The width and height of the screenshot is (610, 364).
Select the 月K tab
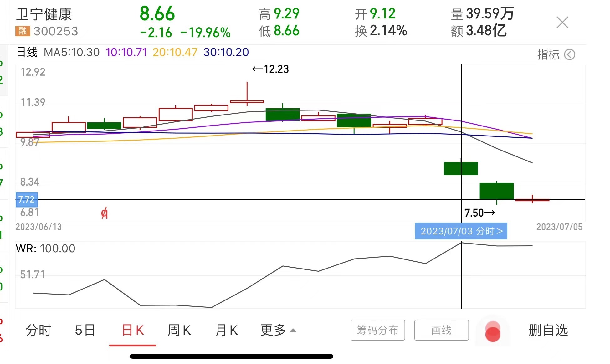227,330
